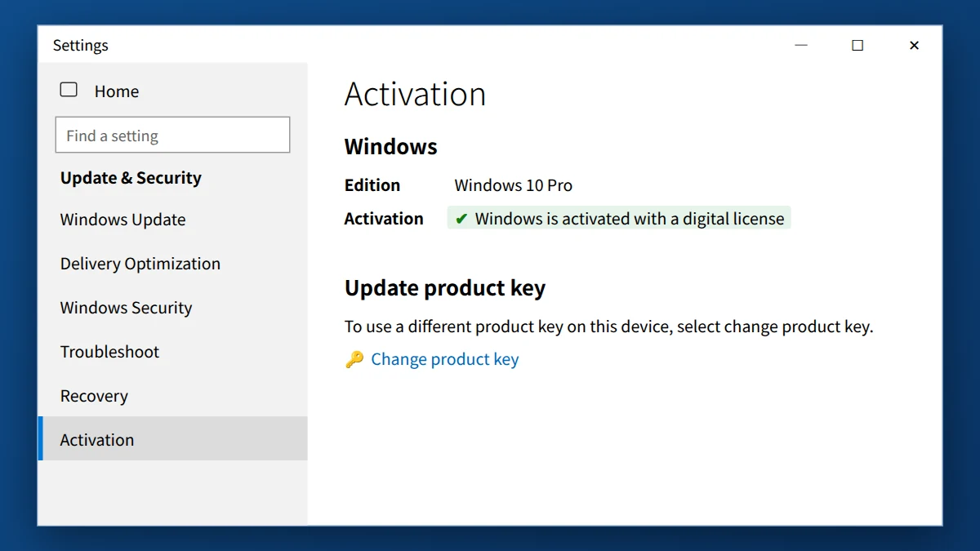980x551 pixels.
Task: Minimize the Settings window
Action: 801,45
